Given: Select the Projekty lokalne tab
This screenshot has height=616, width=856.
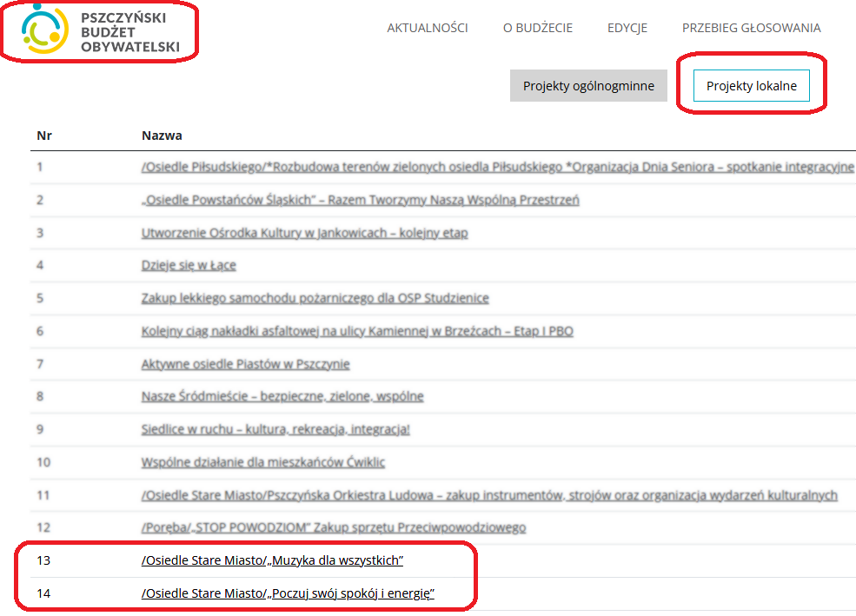Looking at the screenshot, I should tap(751, 86).
